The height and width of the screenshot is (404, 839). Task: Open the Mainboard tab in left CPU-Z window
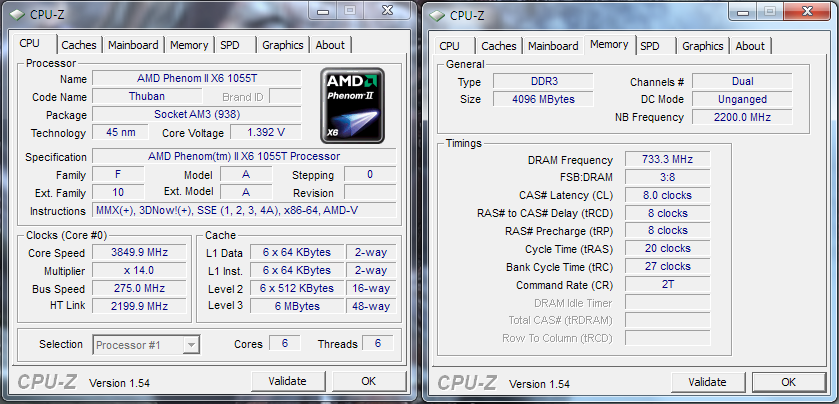coord(133,45)
